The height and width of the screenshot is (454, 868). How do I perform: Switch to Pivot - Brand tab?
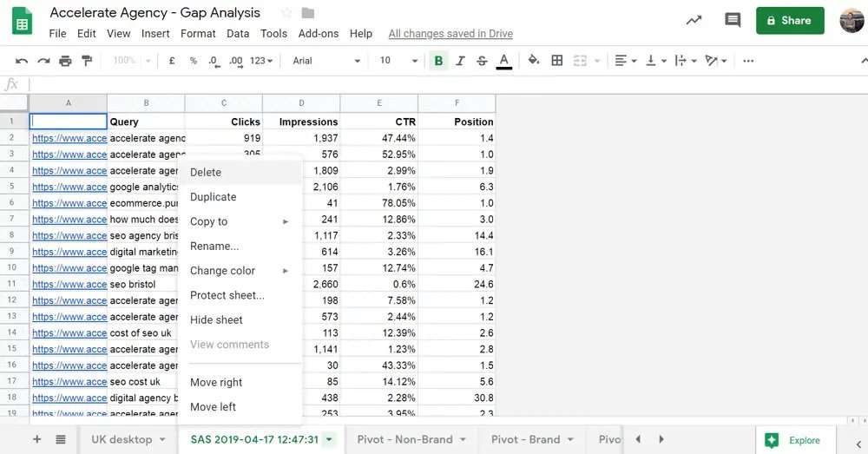[x=526, y=439]
